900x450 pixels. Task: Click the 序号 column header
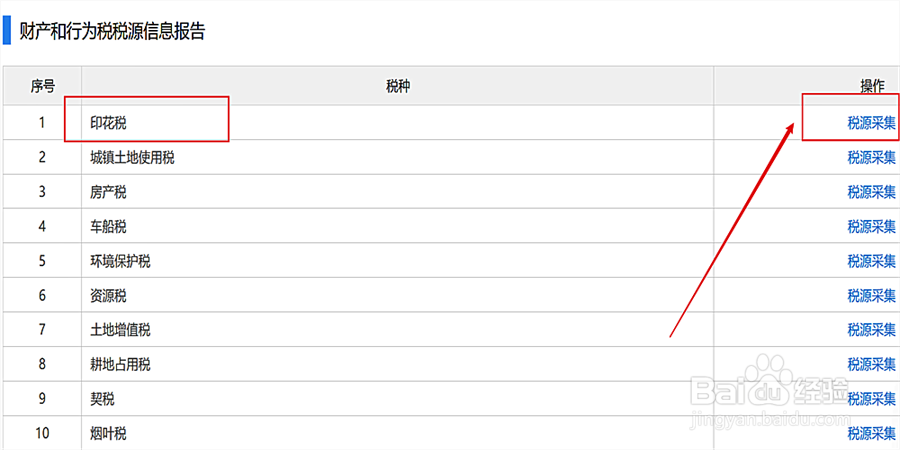coord(42,86)
